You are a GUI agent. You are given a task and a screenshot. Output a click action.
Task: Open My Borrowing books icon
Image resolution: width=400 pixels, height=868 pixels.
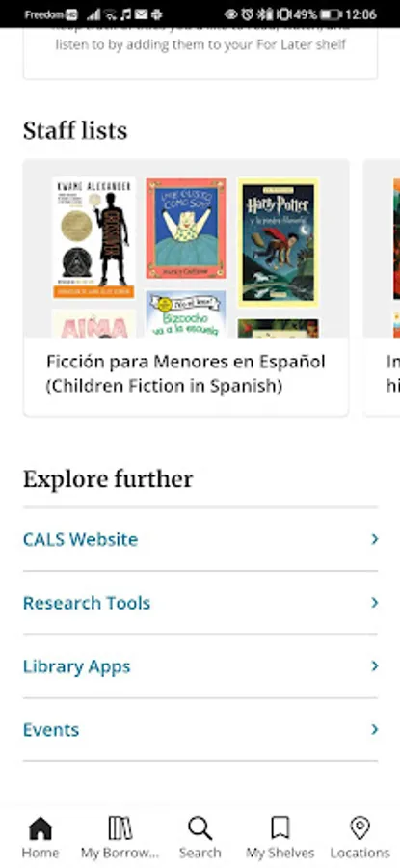tap(120, 828)
